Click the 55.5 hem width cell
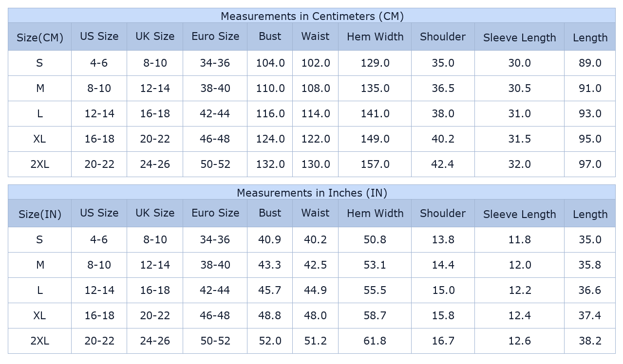Image resolution: width=623 pixels, height=364 pixels. pyautogui.click(x=375, y=291)
